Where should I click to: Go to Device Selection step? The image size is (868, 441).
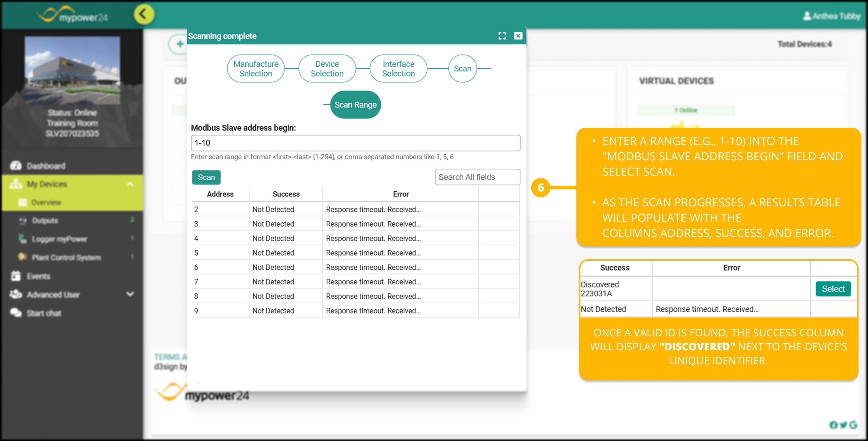[327, 68]
